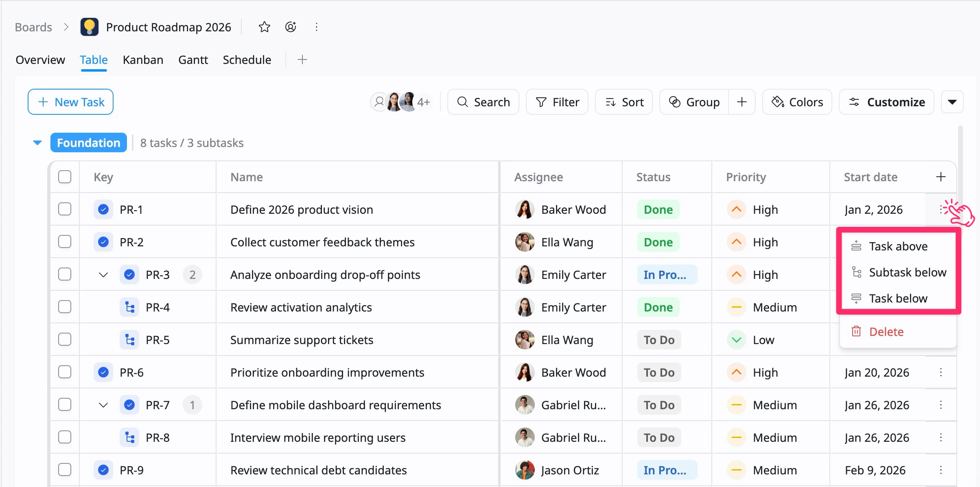Check the PR-4 row checkbox
Screen dimensions: 980x487
tap(65, 307)
